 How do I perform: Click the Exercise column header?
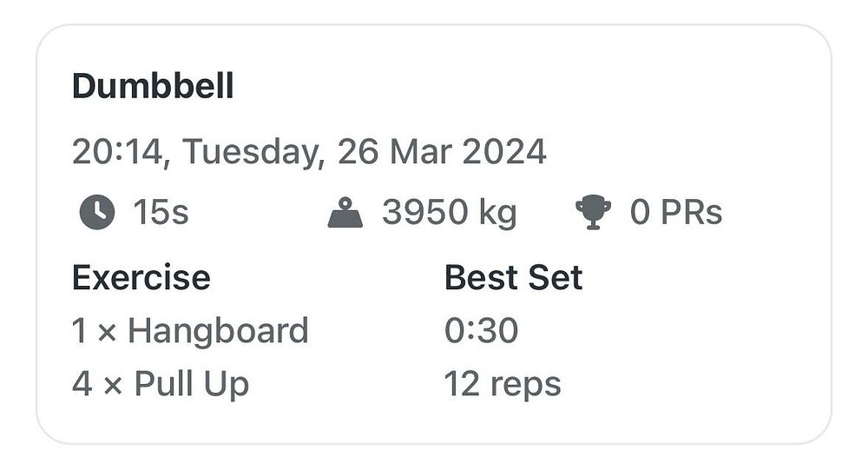point(141,278)
